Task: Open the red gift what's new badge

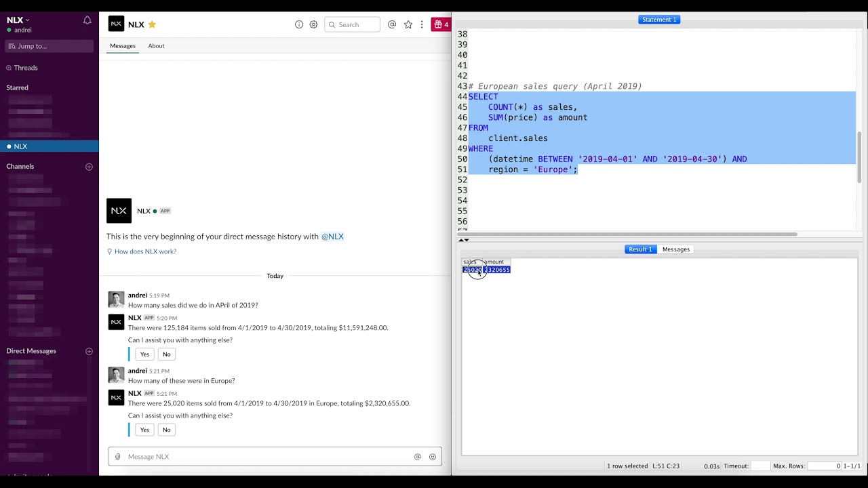Action: pos(441,24)
